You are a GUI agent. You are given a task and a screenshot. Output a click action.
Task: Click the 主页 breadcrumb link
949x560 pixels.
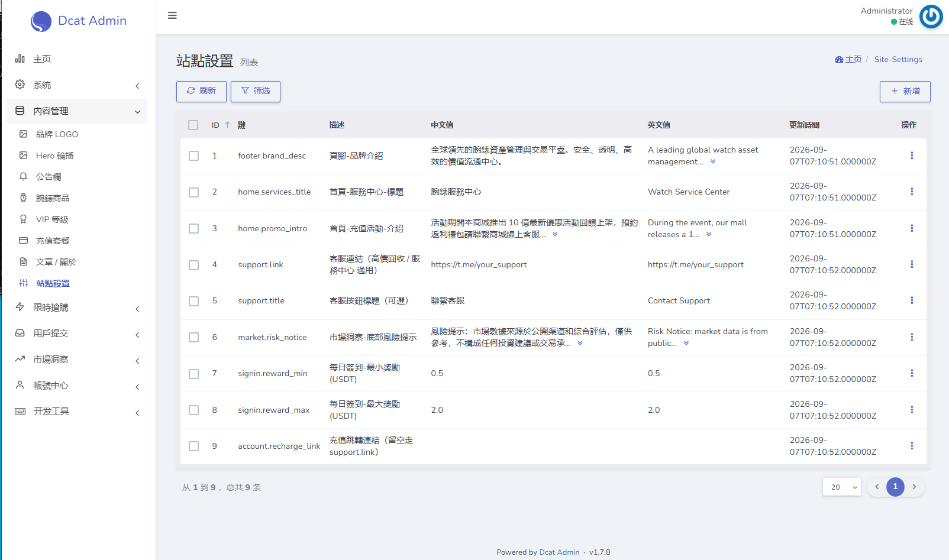[x=848, y=59]
